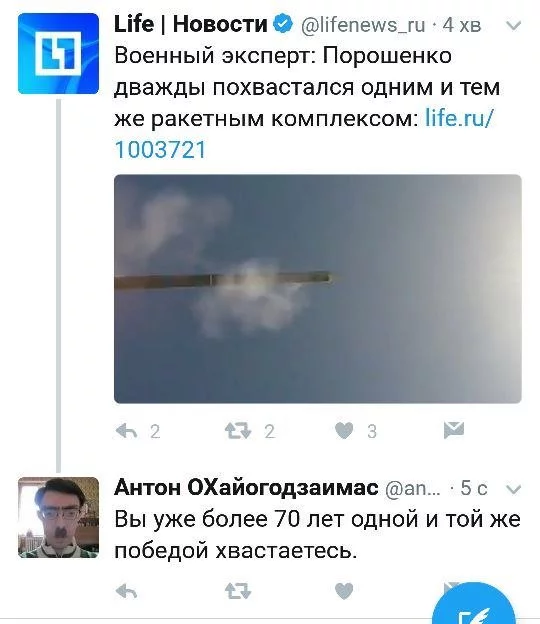
Task: Open the Life | Новости account name
Action: pyautogui.click(x=191, y=24)
